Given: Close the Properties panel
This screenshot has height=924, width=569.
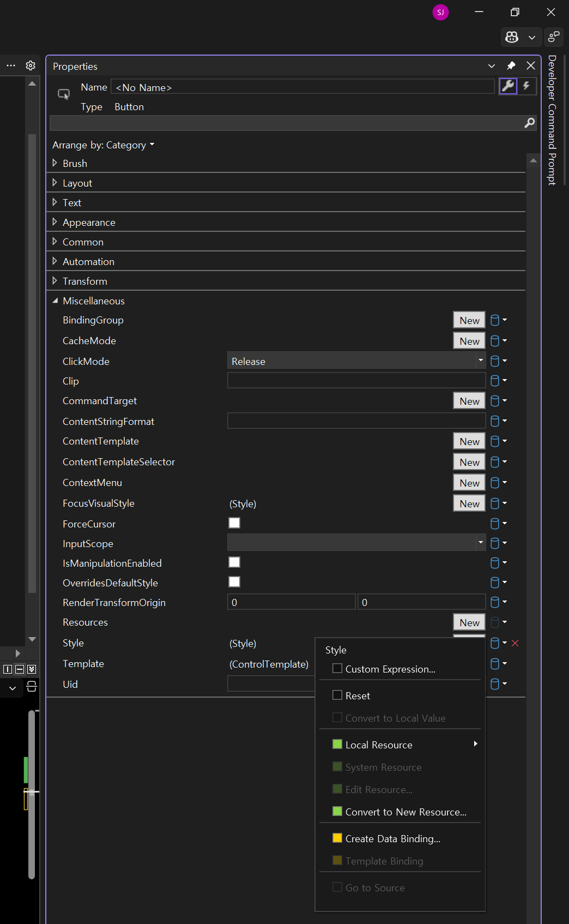Looking at the screenshot, I should 531,66.
